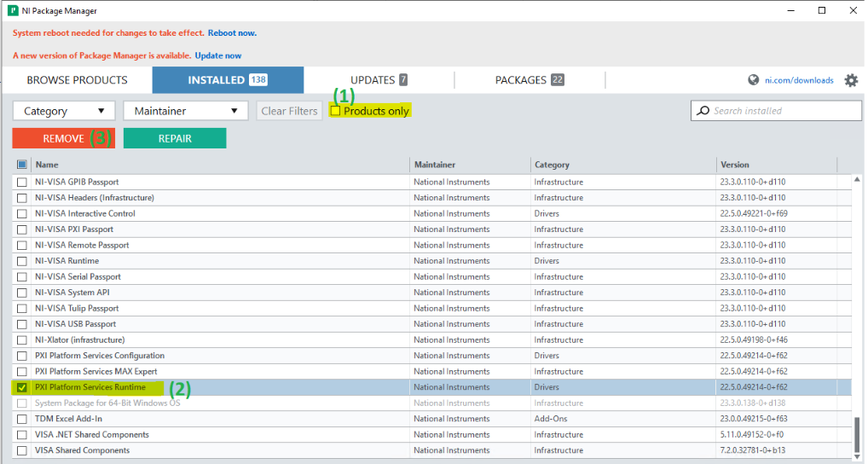Screen dimensions: 868x464
Task: Open the Maintainer filter dropdown
Action: [185, 111]
